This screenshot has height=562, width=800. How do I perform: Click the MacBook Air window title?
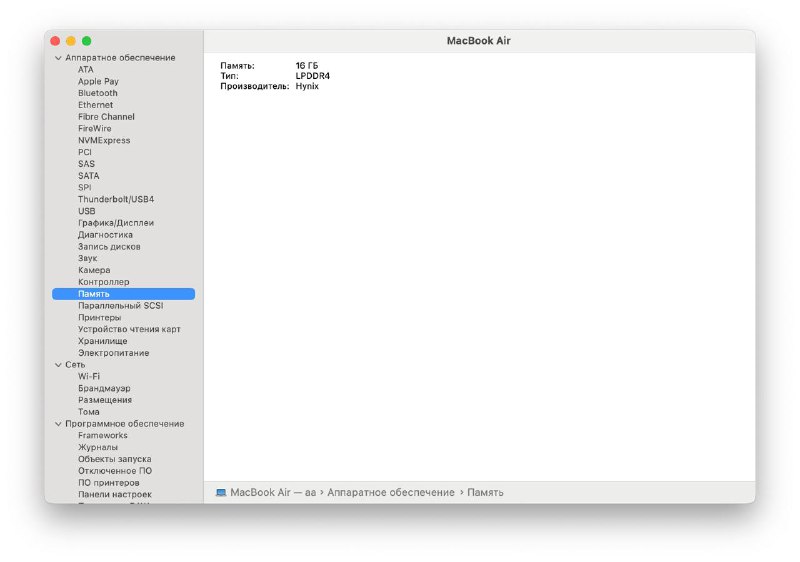click(x=479, y=41)
